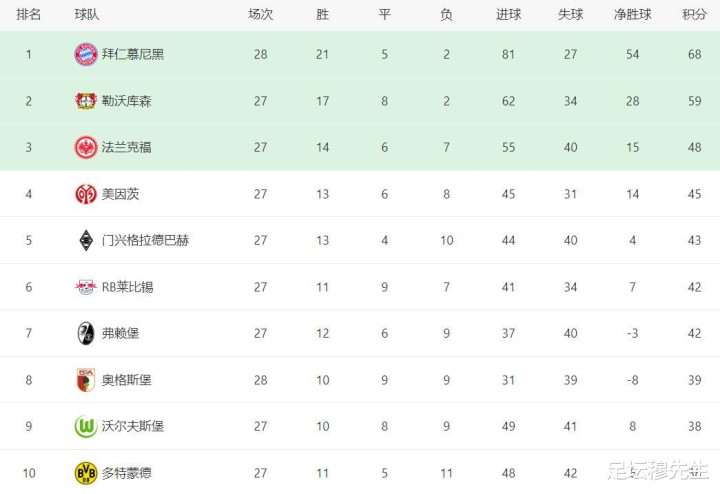Open team link 沃尔夫斯堡
The image size is (720, 494).
(x=133, y=426)
